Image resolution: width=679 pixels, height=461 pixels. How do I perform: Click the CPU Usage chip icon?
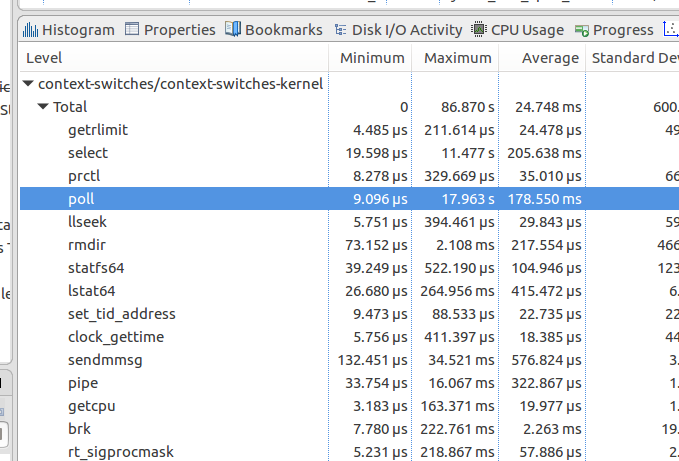(x=479, y=29)
